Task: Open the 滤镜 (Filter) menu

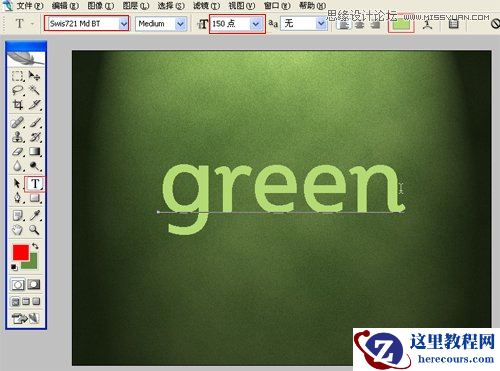Action: pos(206,5)
